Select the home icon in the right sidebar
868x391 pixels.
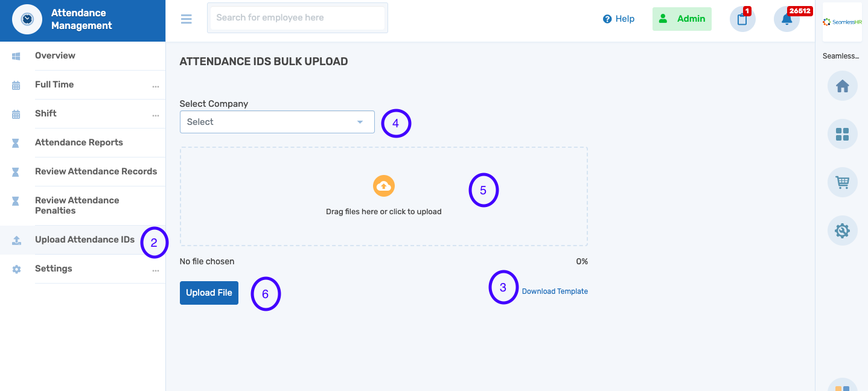(842, 86)
